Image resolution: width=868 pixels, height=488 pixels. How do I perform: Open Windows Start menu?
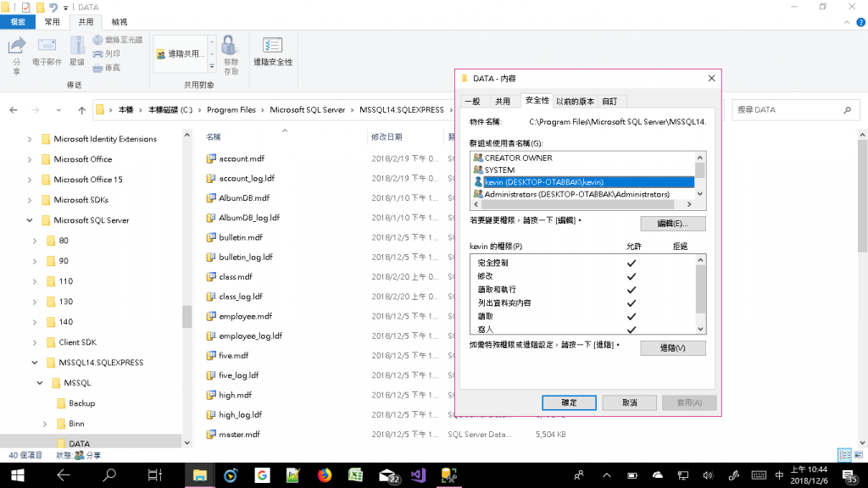[17, 475]
